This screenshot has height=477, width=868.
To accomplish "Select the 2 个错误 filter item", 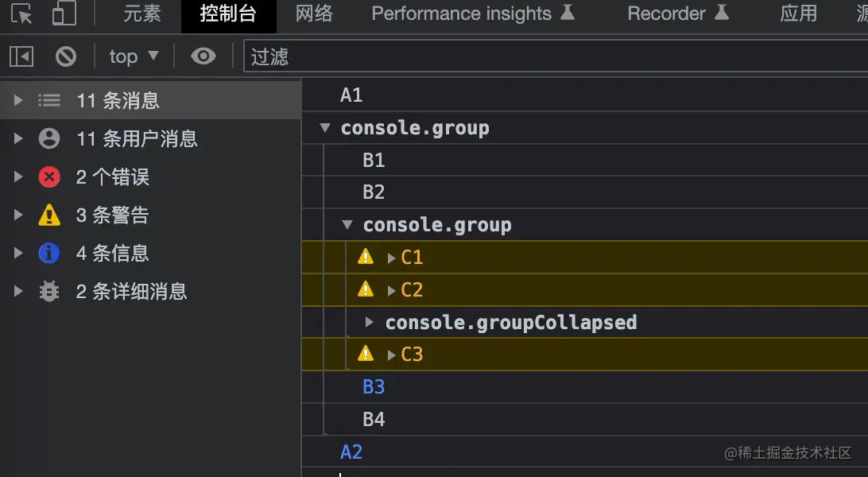I will [113, 177].
